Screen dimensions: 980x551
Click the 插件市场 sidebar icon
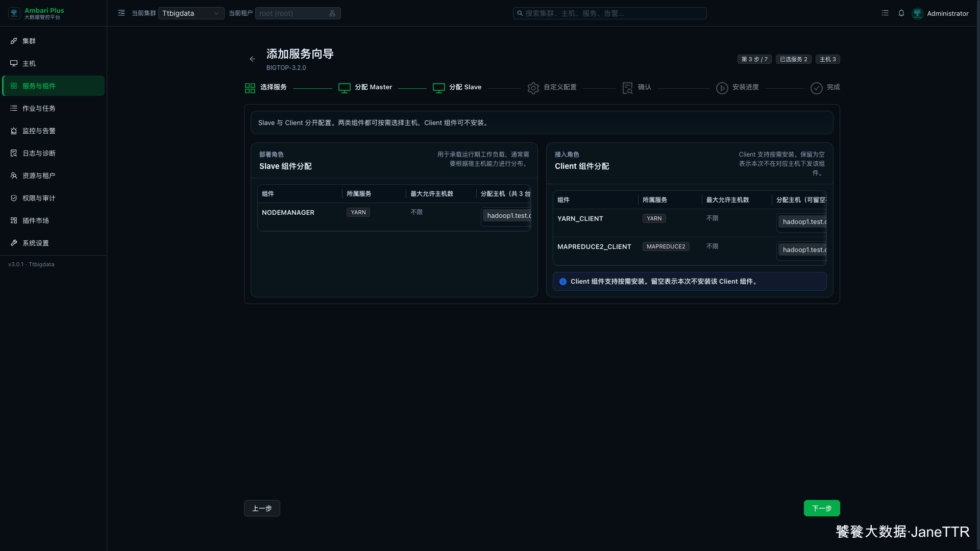(x=14, y=220)
